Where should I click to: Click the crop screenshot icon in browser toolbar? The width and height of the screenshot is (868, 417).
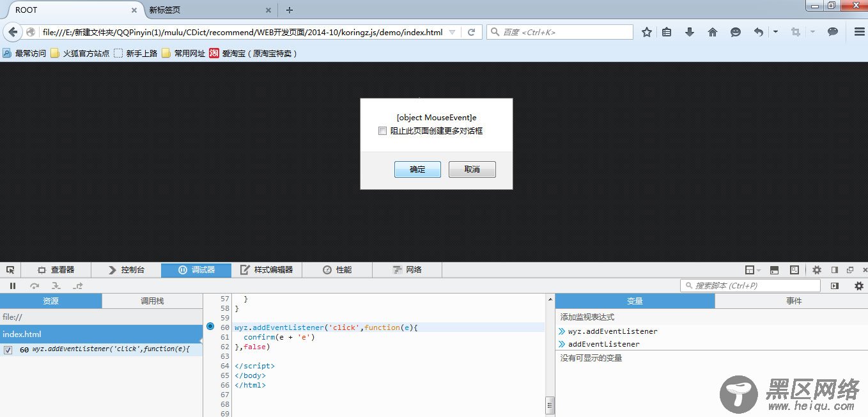click(796, 32)
